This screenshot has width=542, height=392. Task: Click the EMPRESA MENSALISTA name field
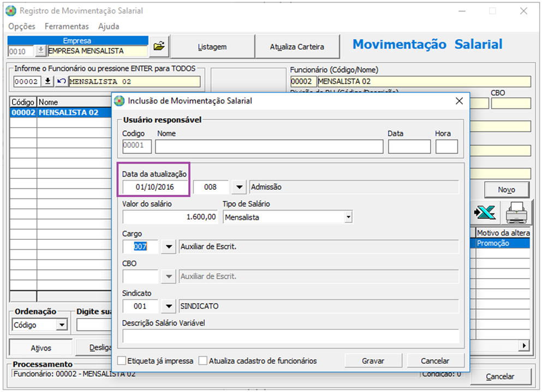pyautogui.click(x=98, y=51)
